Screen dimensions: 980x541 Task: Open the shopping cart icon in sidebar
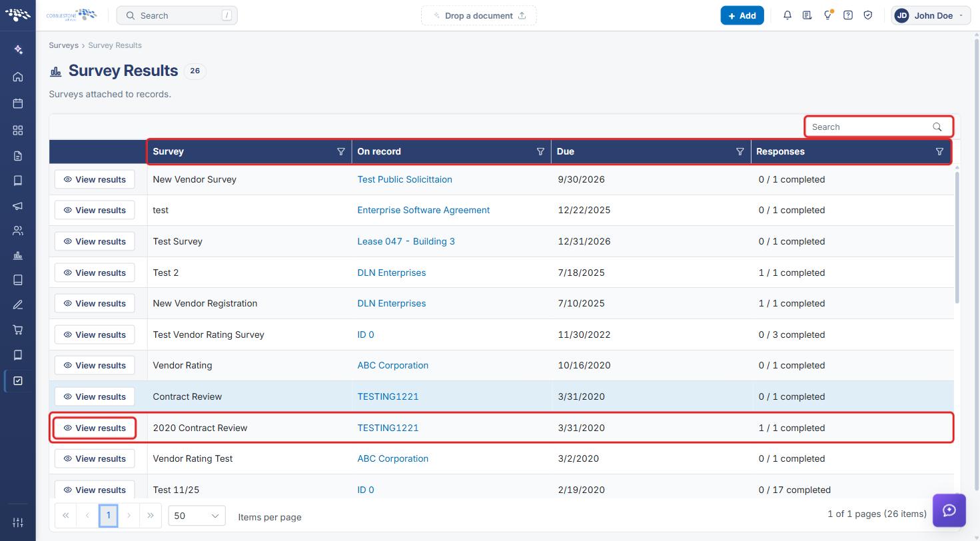tap(18, 330)
